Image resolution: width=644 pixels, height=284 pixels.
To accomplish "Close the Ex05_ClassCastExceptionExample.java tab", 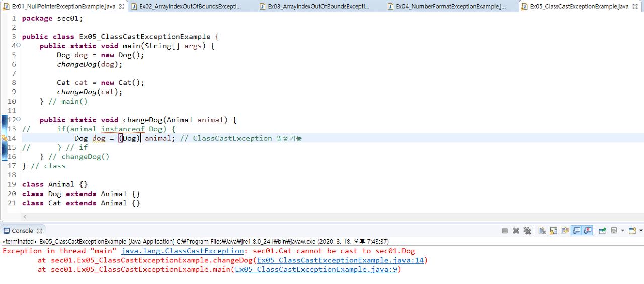I will 636,6.
